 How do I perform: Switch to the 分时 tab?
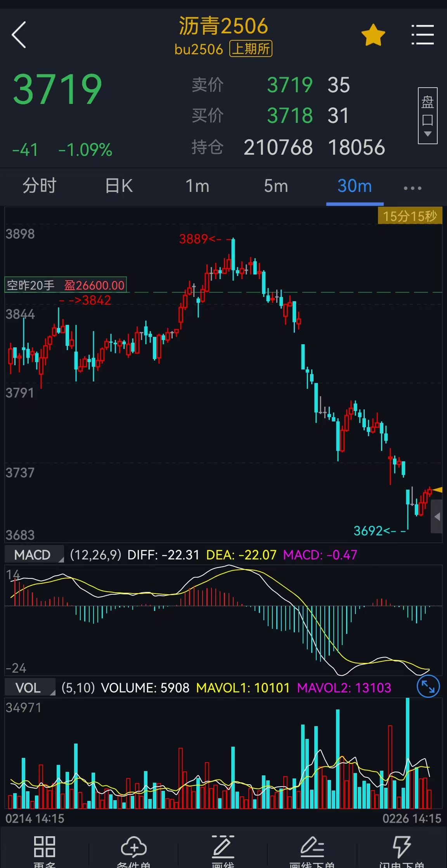(39, 186)
